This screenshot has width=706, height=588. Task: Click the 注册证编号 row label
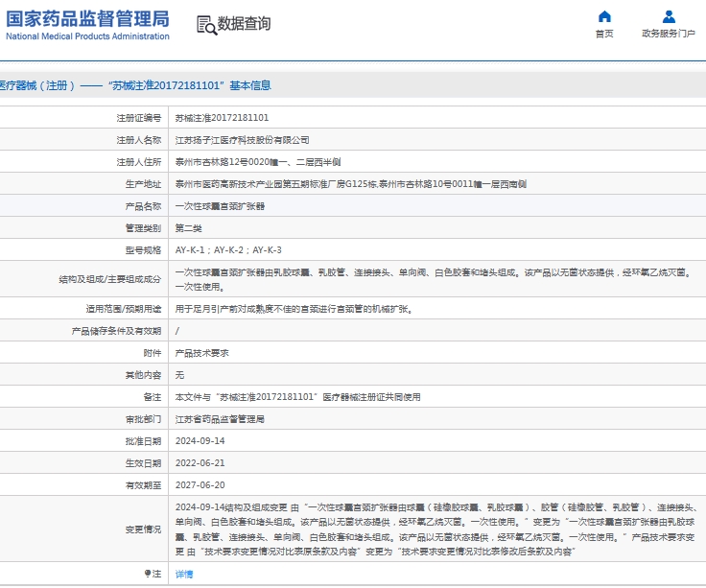(139, 118)
